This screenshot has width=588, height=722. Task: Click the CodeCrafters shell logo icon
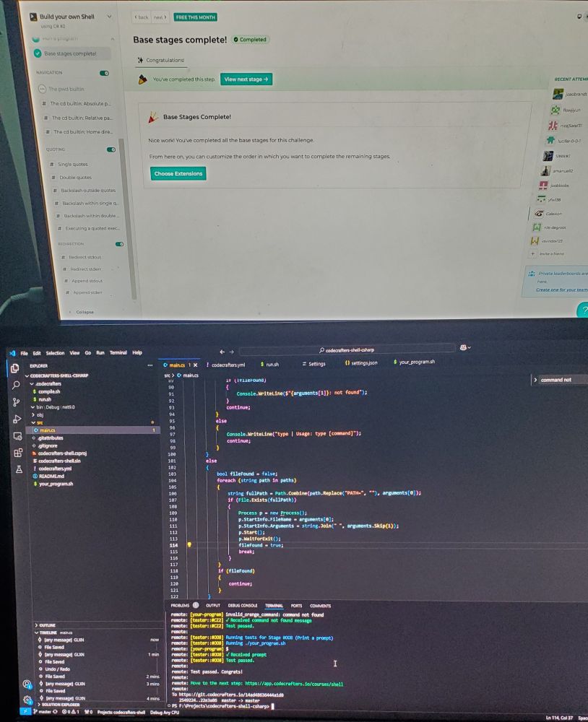tap(33, 17)
